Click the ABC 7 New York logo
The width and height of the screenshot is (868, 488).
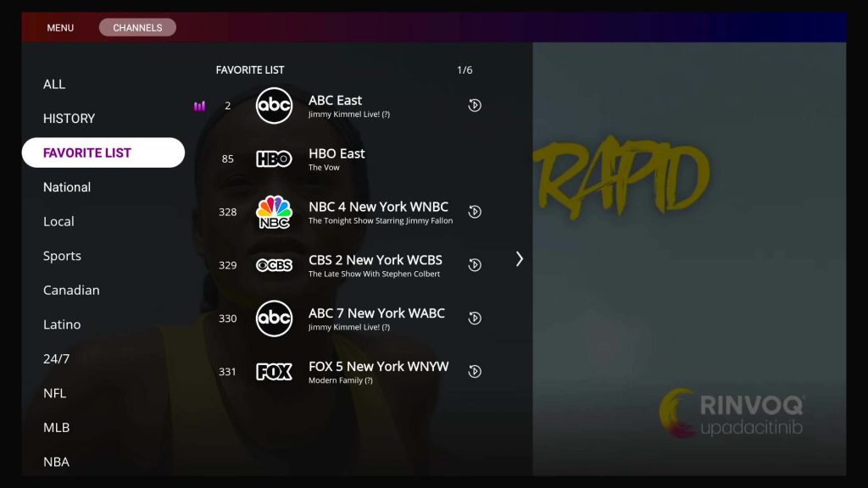[274, 319]
